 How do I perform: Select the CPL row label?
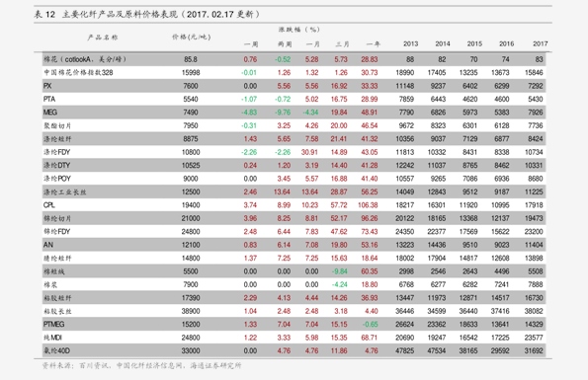click(49, 205)
